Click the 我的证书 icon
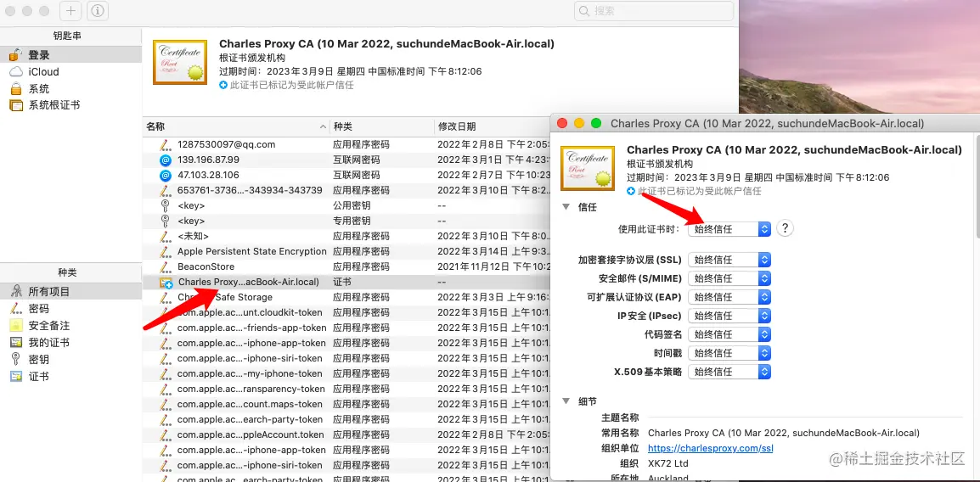Screen dimensions: 980x482 pyautogui.click(x=16, y=342)
